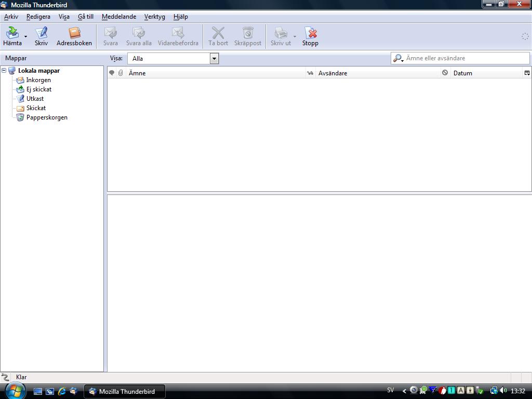The image size is (532, 399).
Task: Open the Visa menu
Action: click(x=64, y=17)
